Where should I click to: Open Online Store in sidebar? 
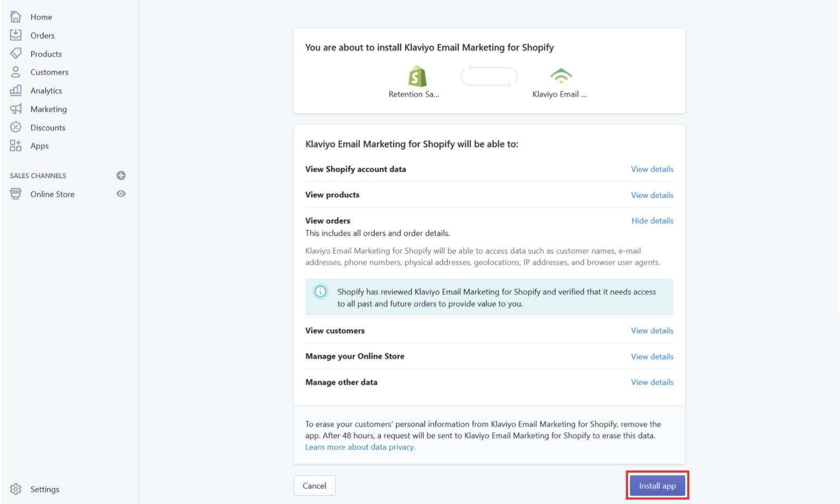[x=52, y=194]
